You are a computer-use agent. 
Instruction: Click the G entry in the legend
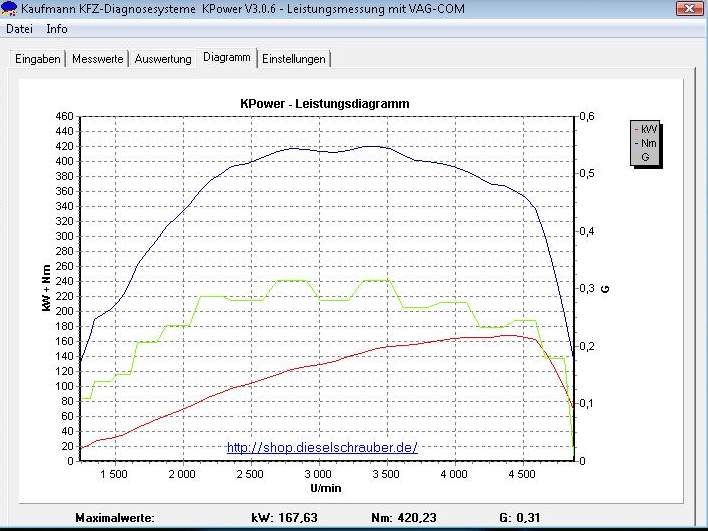click(x=645, y=157)
